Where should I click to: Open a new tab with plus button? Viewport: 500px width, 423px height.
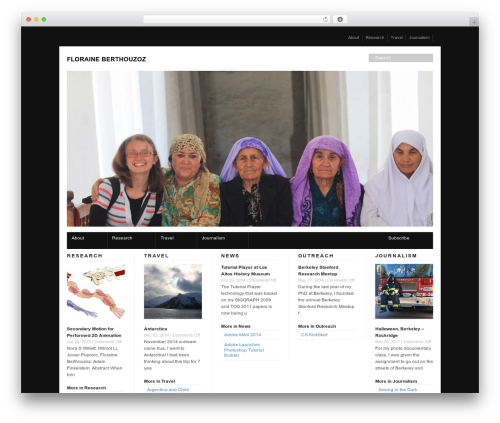[474, 22]
